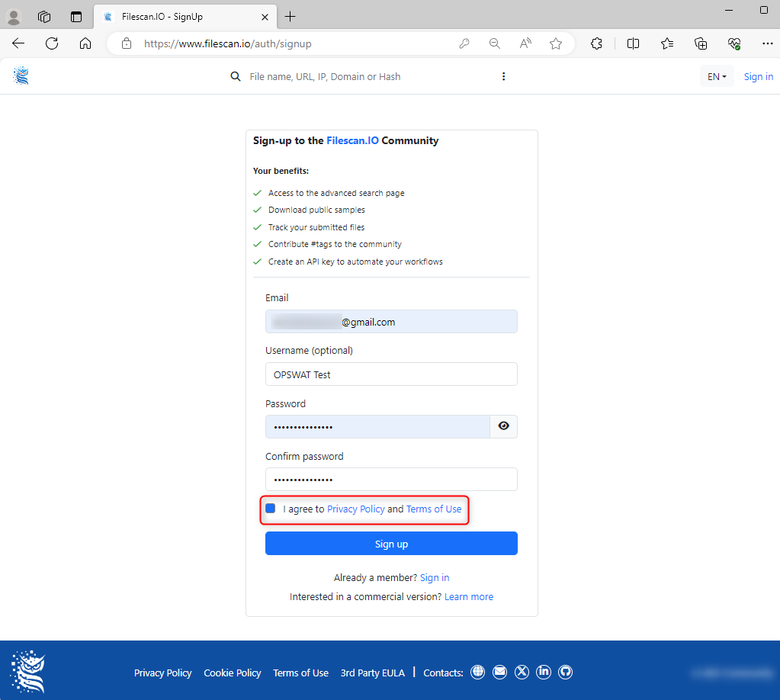
Task: Open the saved passwords key icon
Action: pos(464,43)
